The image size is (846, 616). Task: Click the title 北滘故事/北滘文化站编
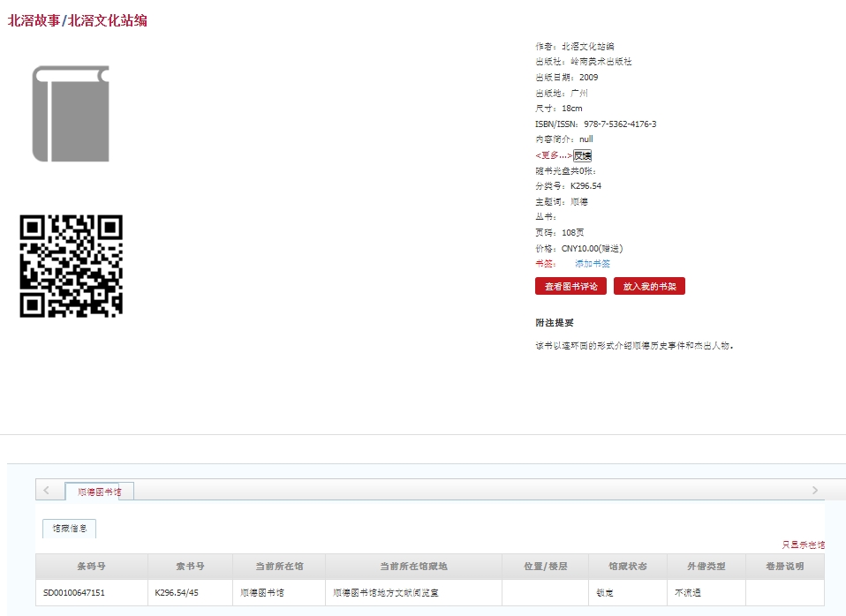point(77,20)
